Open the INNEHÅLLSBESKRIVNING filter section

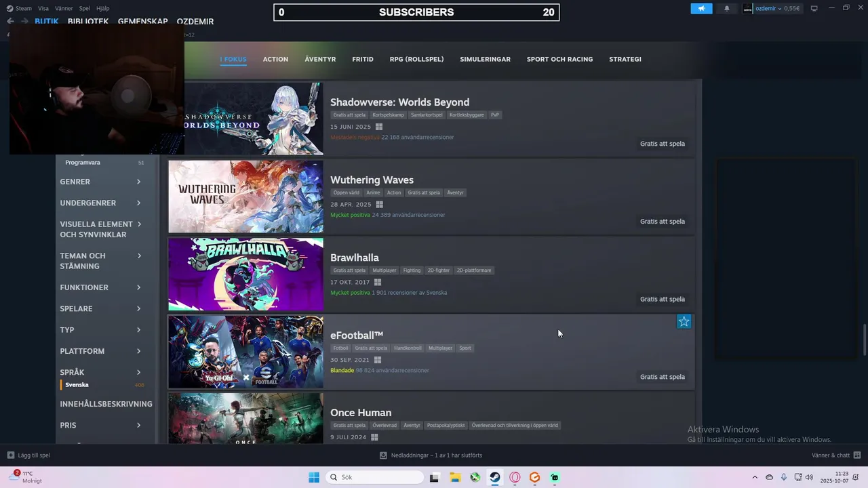coord(106,404)
